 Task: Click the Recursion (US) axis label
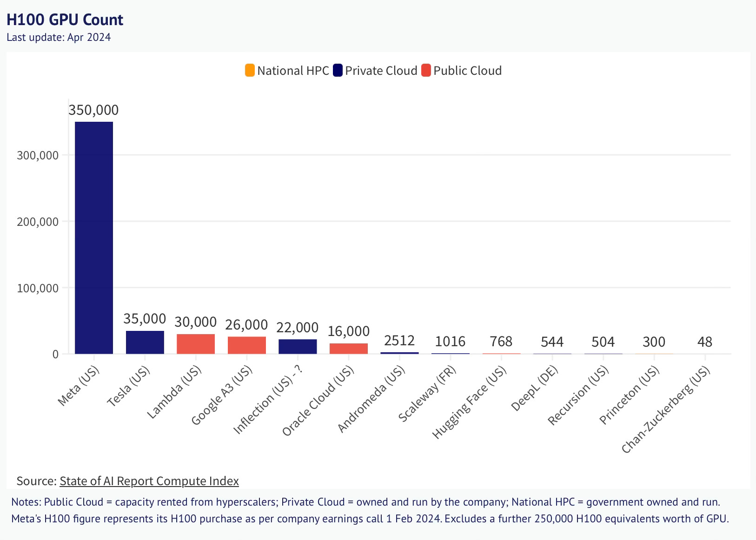coord(578,395)
